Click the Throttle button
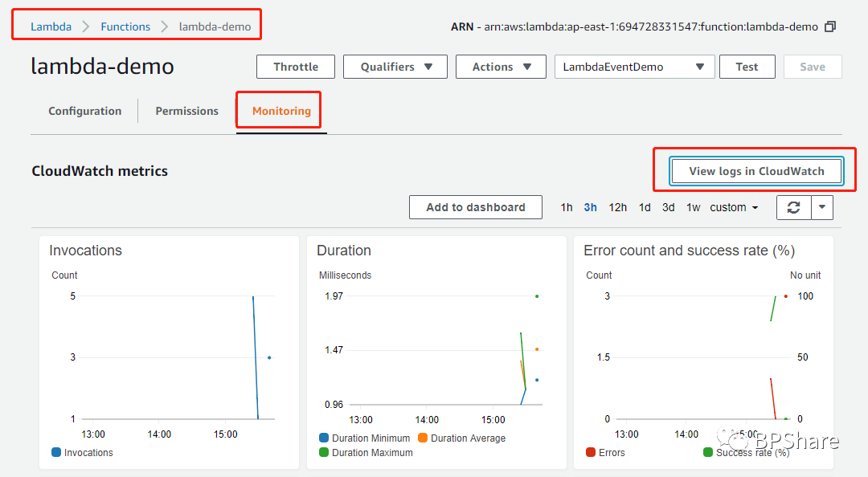 click(296, 67)
